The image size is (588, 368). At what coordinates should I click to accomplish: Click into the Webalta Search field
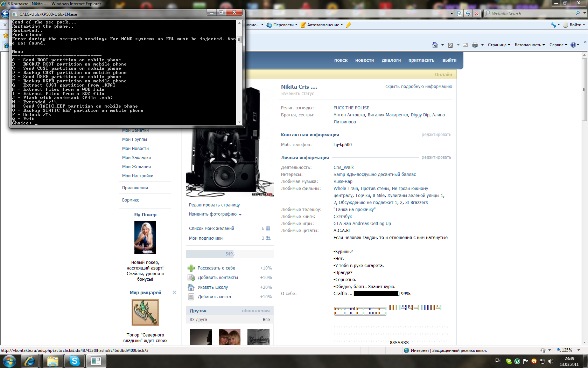coord(530,13)
